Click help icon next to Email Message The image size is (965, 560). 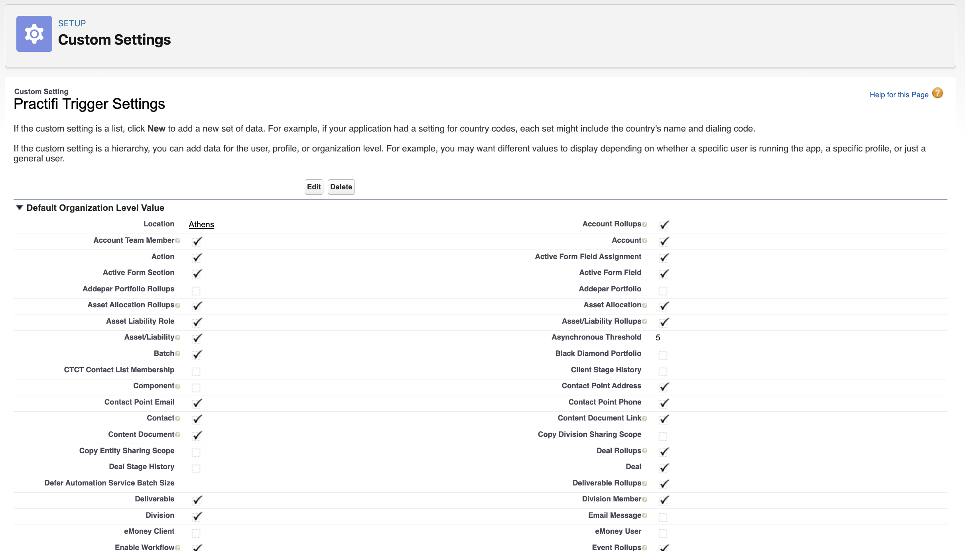point(645,516)
